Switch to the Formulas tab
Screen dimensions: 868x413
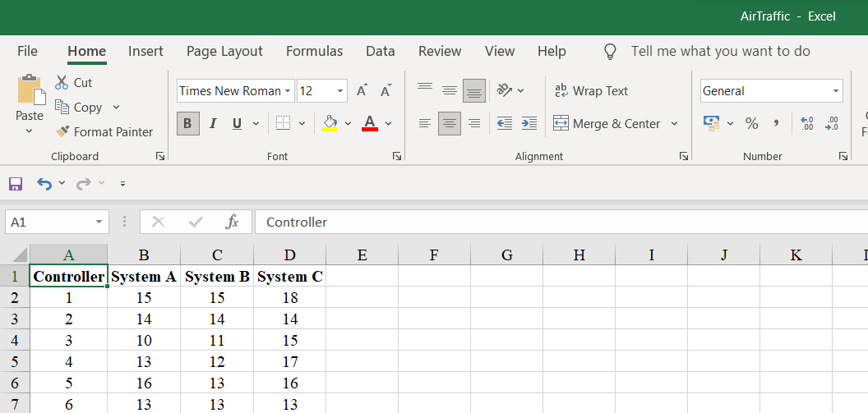click(315, 52)
